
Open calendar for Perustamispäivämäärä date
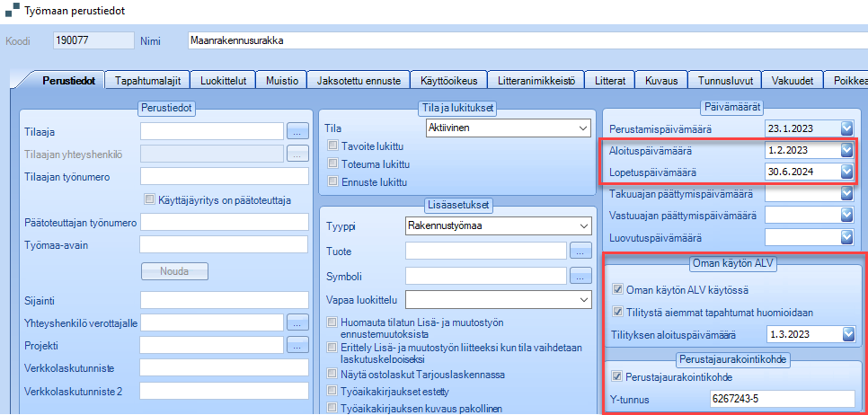847,128
